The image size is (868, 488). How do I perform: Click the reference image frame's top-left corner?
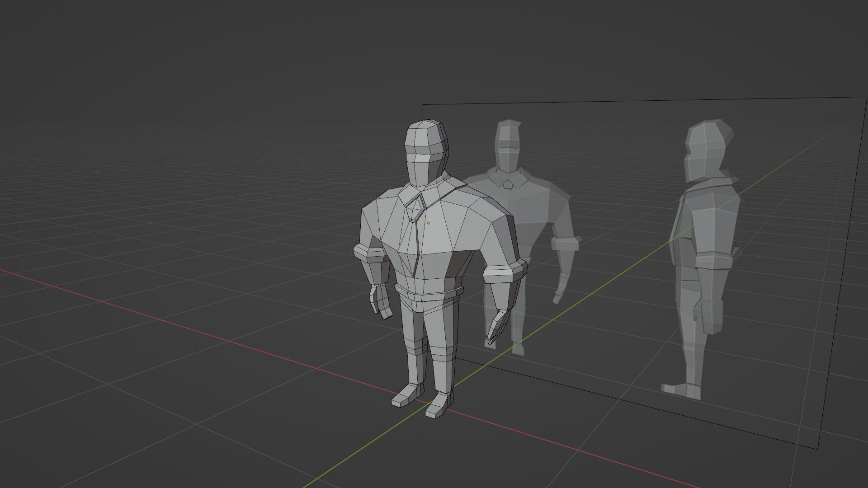click(423, 105)
